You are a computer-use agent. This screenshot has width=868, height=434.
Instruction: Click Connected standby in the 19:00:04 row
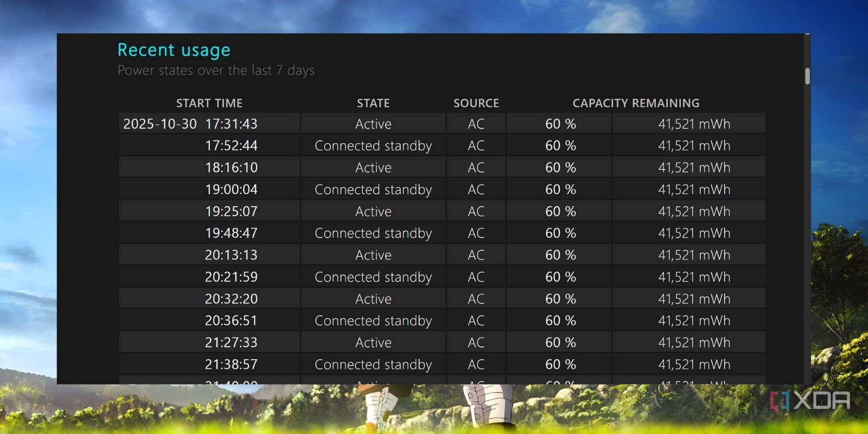tap(373, 189)
